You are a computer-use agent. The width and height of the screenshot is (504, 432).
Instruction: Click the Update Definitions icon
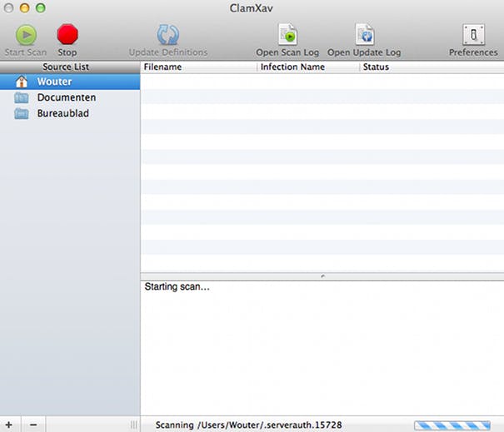click(x=167, y=35)
